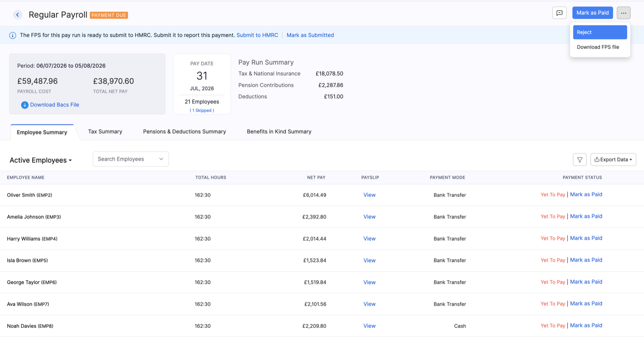Mark Noah Davies's payment as paid
Screen dimensions: 644x337
tap(586, 325)
